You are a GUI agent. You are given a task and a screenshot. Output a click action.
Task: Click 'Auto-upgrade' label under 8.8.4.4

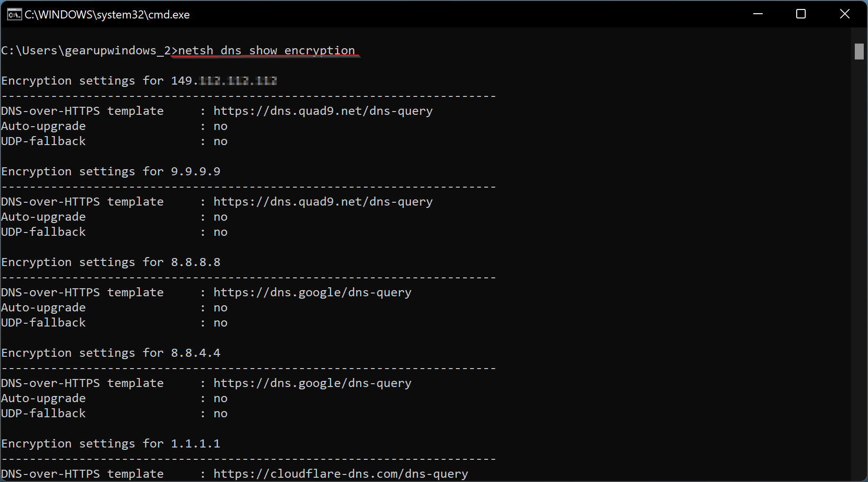pos(43,398)
